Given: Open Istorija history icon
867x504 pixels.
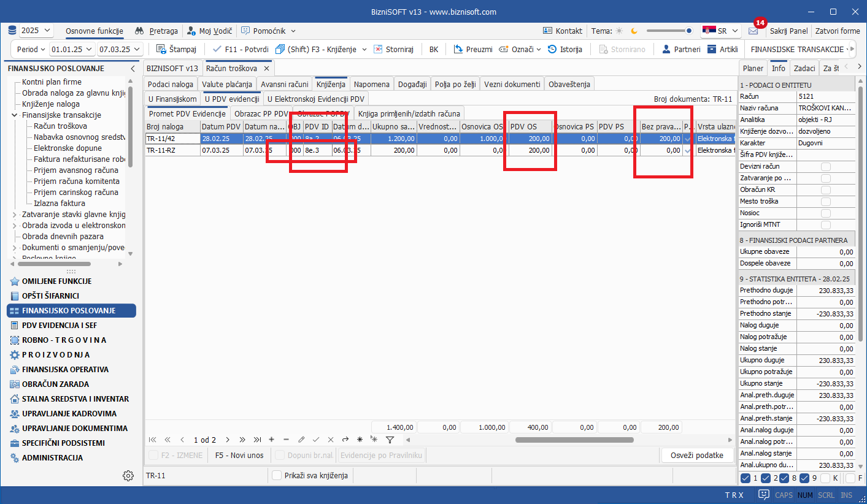Looking at the screenshot, I should 552,49.
